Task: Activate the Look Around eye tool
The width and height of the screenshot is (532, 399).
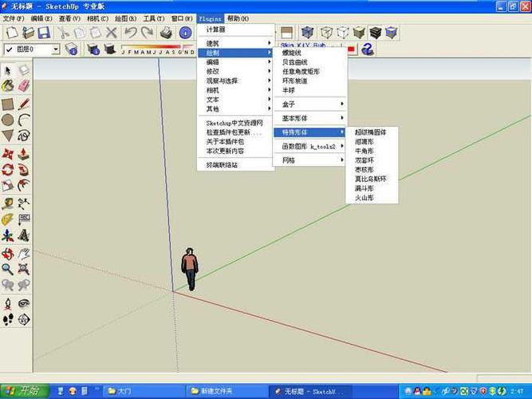Action: click(x=24, y=303)
